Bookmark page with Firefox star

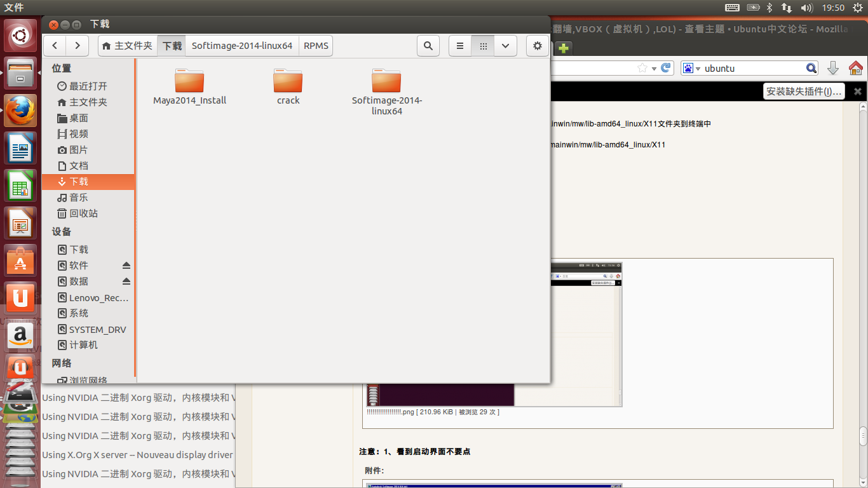tap(642, 68)
